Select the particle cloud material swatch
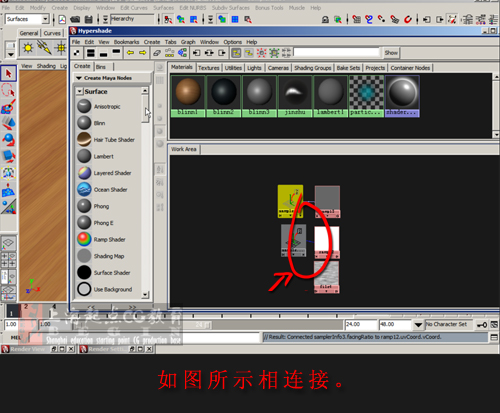 point(366,96)
